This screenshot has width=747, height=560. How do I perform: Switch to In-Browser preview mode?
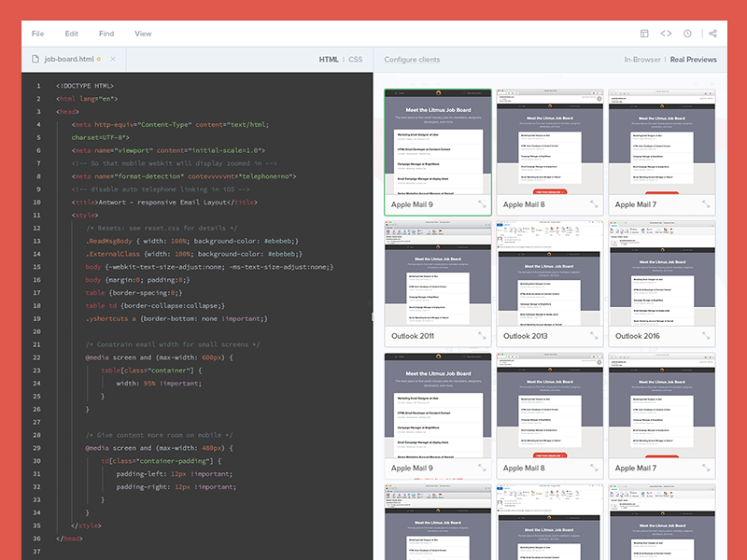pos(642,60)
